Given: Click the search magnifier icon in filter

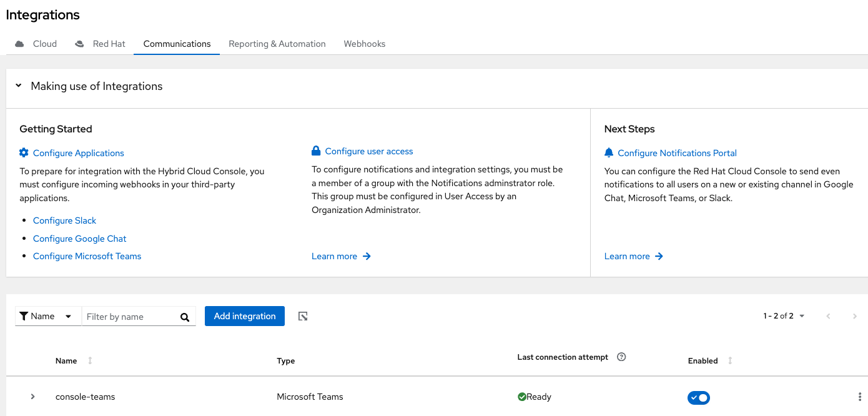Looking at the screenshot, I should [185, 317].
